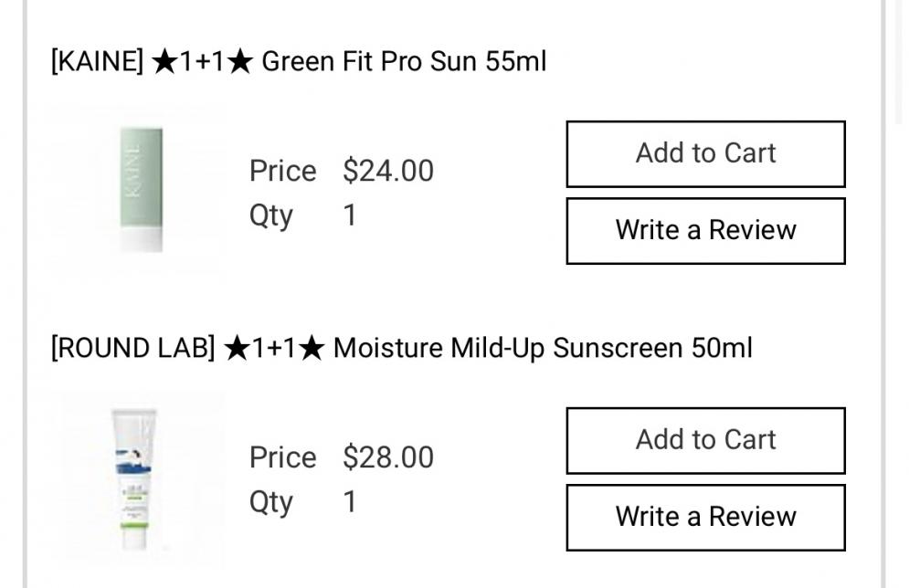Click the first star icon in the KAINE title
Image resolution: width=909 pixels, height=588 pixels.
(x=164, y=62)
